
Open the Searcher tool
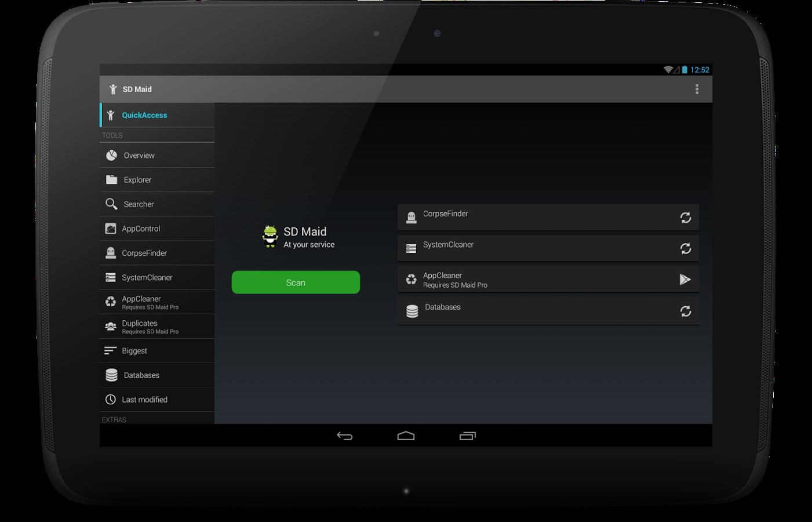pos(157,204)
